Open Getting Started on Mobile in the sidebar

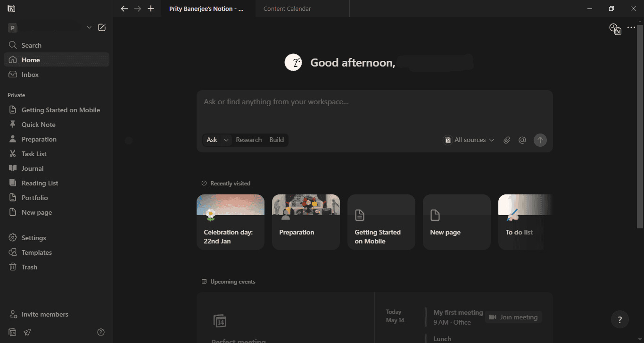tap(57, 110)
